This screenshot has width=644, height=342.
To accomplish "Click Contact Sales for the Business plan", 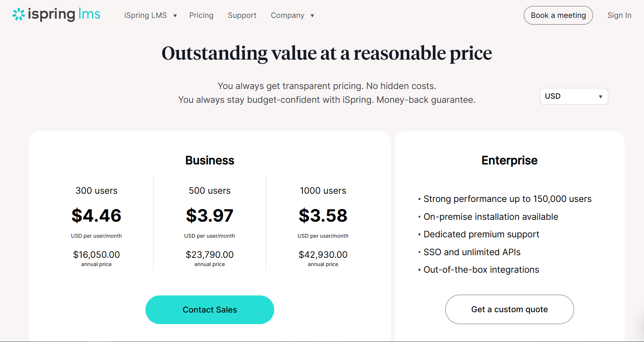I will (x=209, y=310).
